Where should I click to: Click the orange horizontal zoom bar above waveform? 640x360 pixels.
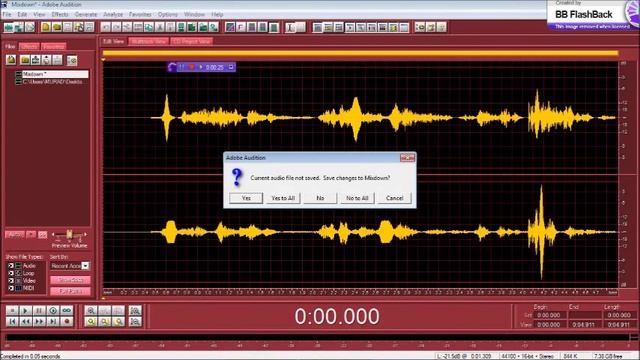coord(360,53)
